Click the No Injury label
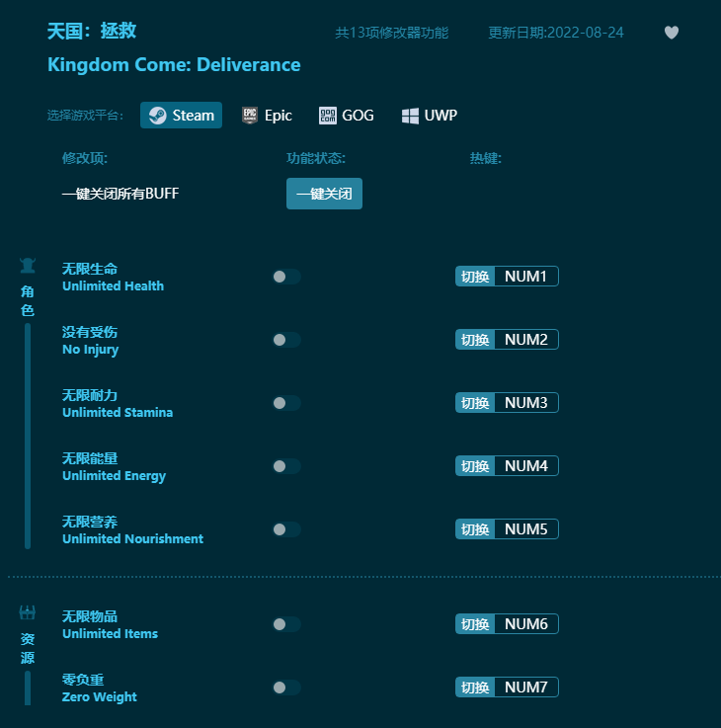Screen dimensions: 721x728 (x=91, y=350)
